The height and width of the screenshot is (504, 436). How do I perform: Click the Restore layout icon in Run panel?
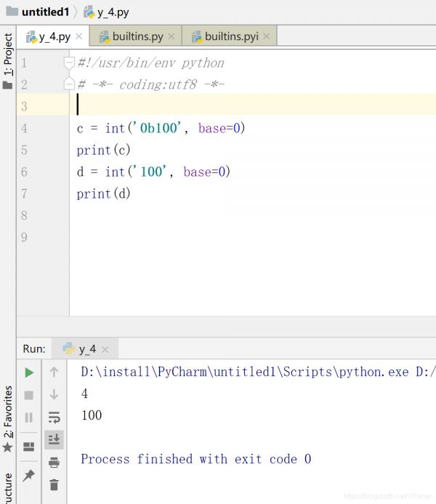point(29,447)
